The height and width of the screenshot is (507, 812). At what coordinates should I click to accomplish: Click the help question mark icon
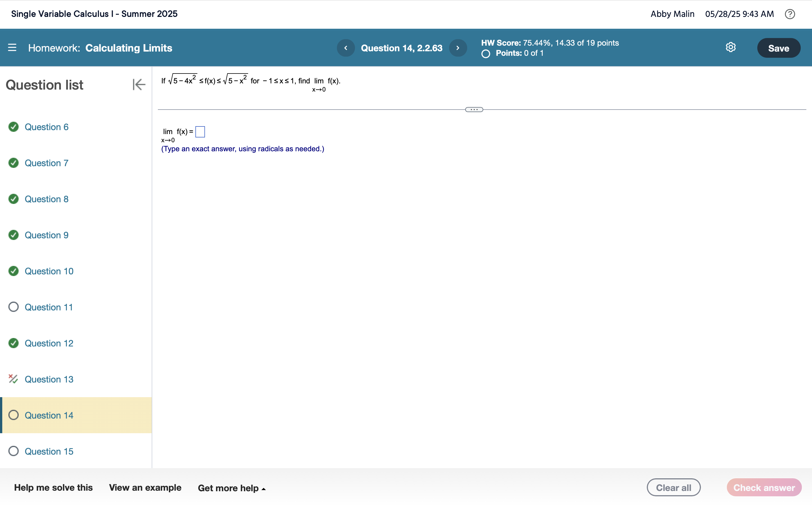pos(789,14)
